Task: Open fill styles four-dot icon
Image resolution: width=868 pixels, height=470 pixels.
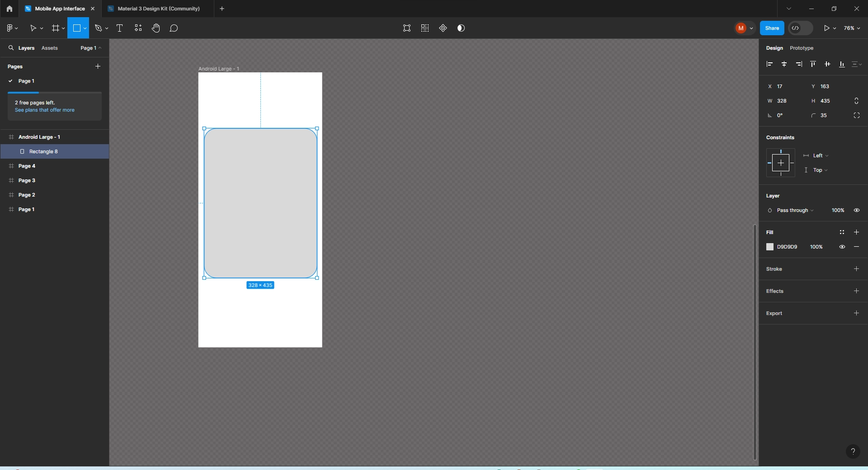Action: click(x=842, y=232)
